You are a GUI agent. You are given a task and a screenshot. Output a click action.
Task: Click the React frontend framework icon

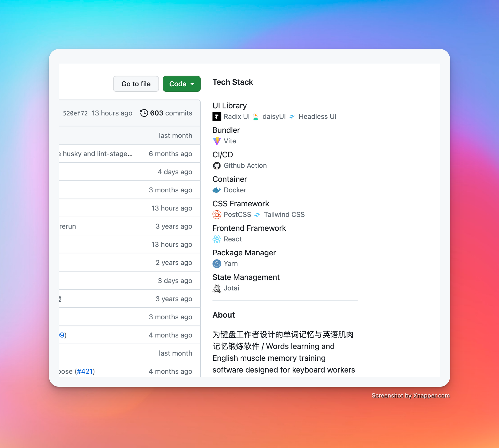(216, 239)
